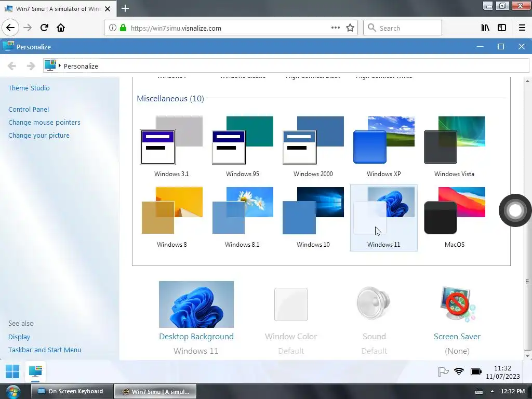The image size is (532, 399).
Task: Click the Personalize taskbar icon
Action: coord(35,371)
